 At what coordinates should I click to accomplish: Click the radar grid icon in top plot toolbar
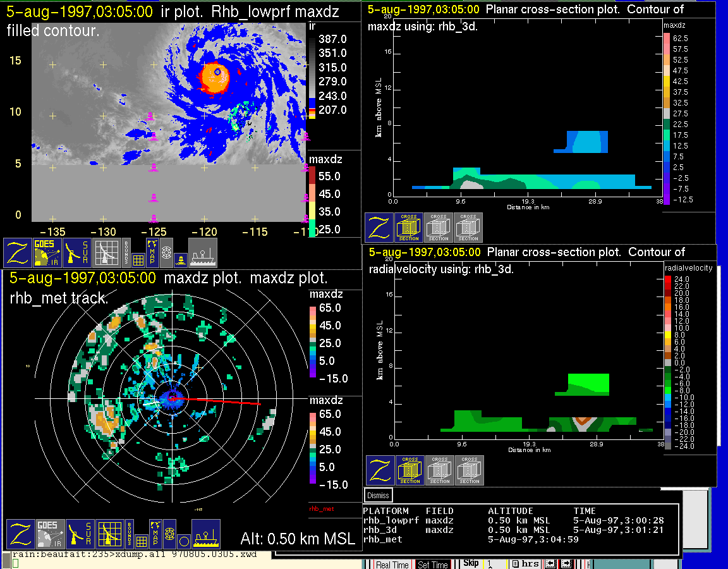click(x=106, y=252)
